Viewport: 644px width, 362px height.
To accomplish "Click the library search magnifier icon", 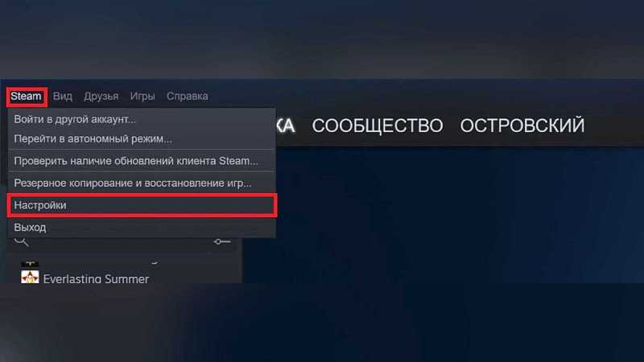I will pyautogui.click(x=22, y=241).
